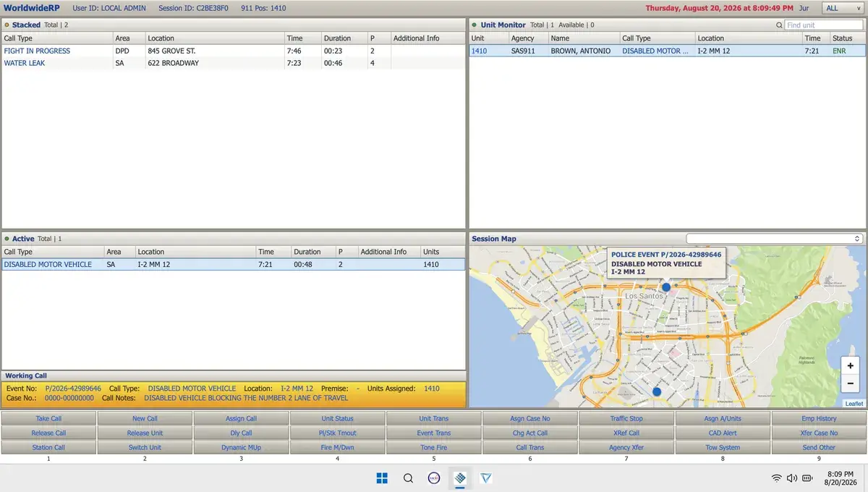Viewport: 868px width, 492px height.
Task: Open volume speaker tray icon
Action: coord(792,478)
